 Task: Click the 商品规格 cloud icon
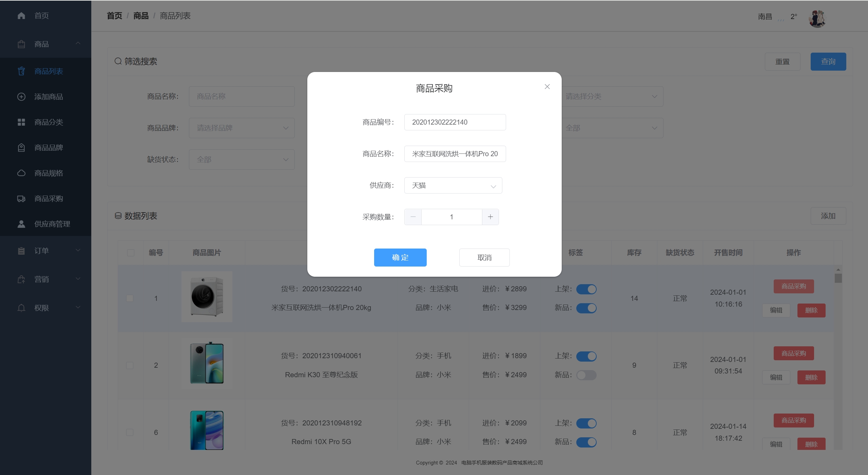pos(21,173)
